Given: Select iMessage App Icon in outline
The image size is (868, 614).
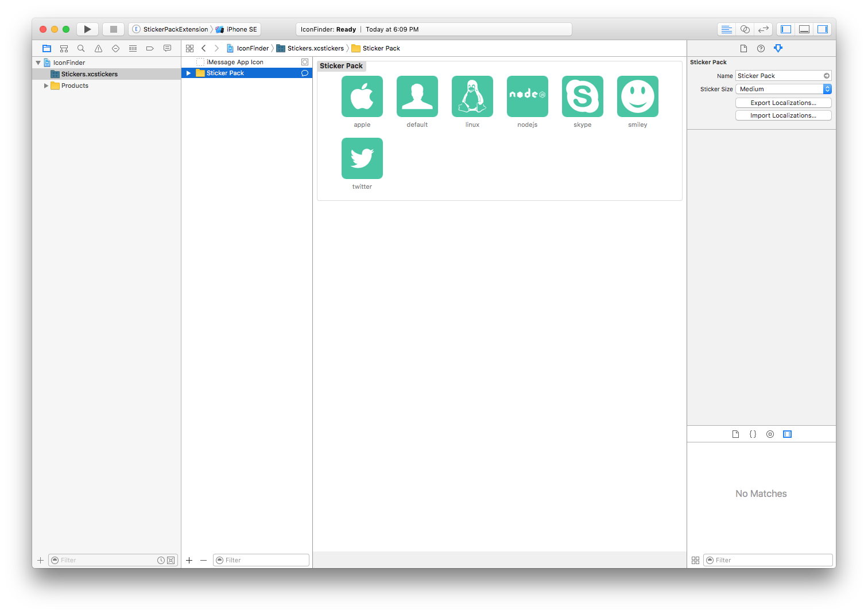Looking at the screenshot, I should click(235, 61).
